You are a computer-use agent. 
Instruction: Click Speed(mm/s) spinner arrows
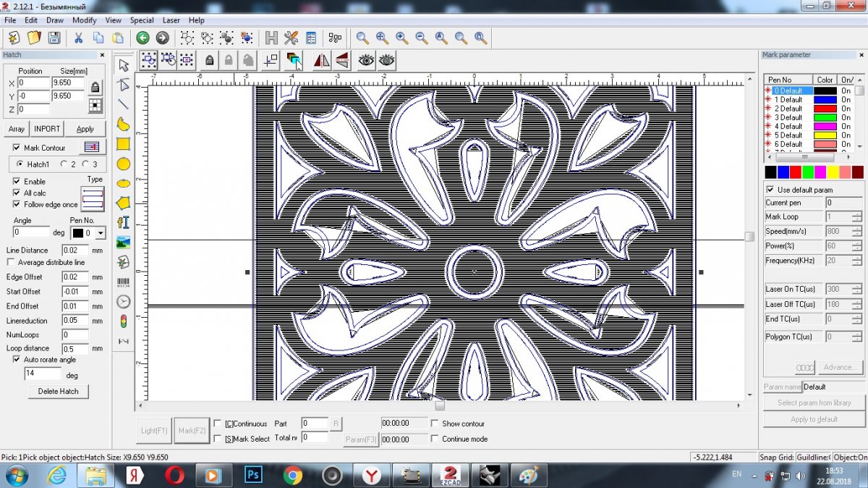pyautogui.click(x=856, y=232)
